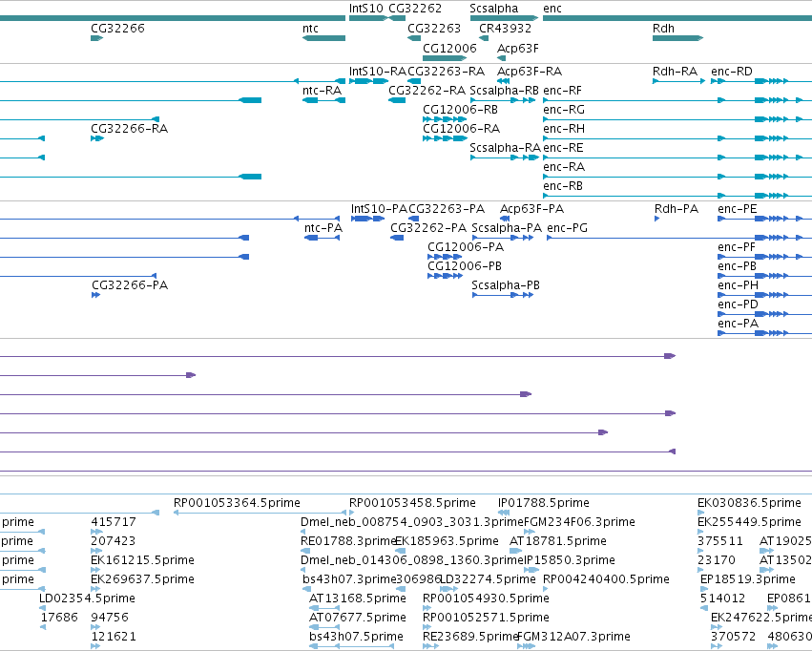Select the CR43932 gene label
812x651 pixels.
pos(505,29)
